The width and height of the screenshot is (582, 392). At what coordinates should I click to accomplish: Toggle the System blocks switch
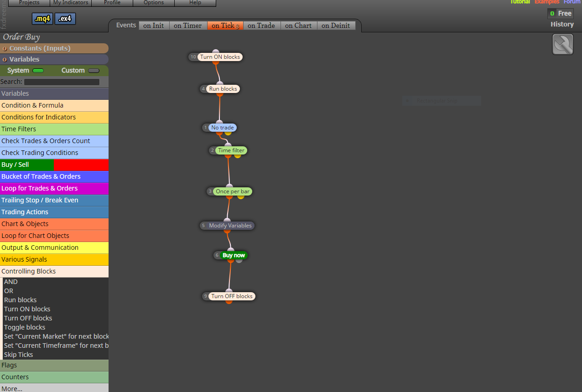tap(38, 71)
